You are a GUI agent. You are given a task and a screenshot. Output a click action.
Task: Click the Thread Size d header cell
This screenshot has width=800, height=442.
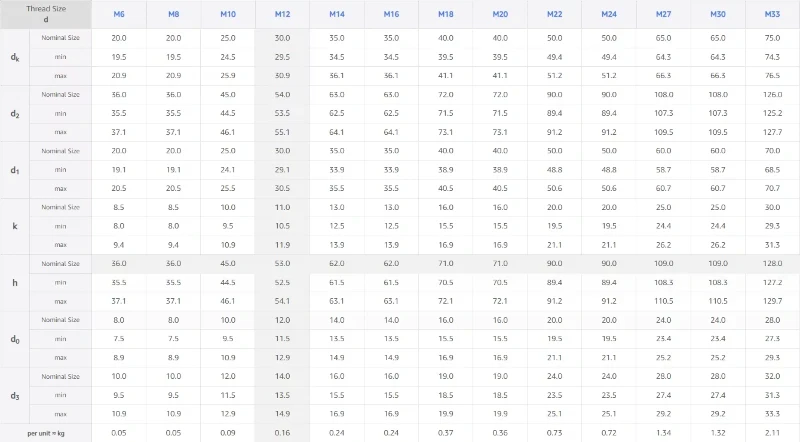pos(46,14)
